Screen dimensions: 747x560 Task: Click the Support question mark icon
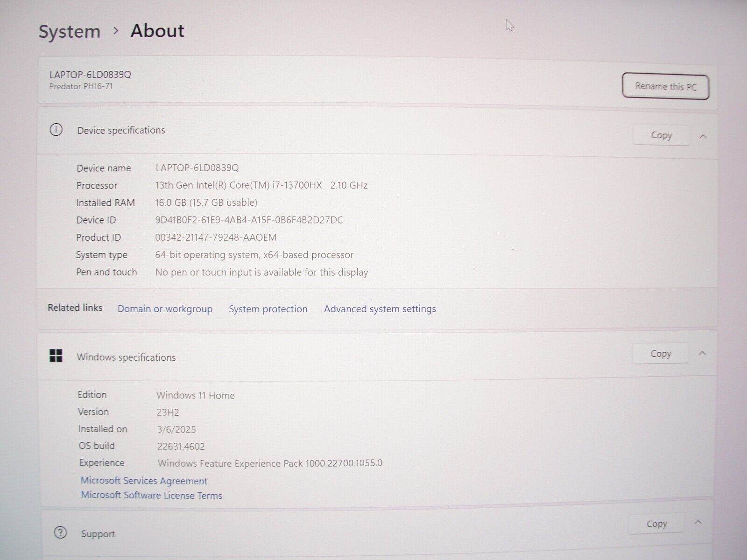coord(60,532)
